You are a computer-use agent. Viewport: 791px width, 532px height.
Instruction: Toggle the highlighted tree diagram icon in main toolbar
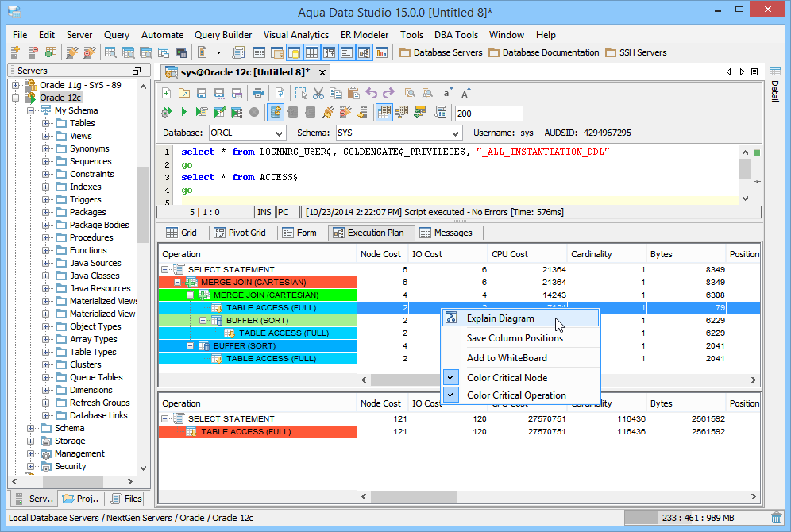365,52
